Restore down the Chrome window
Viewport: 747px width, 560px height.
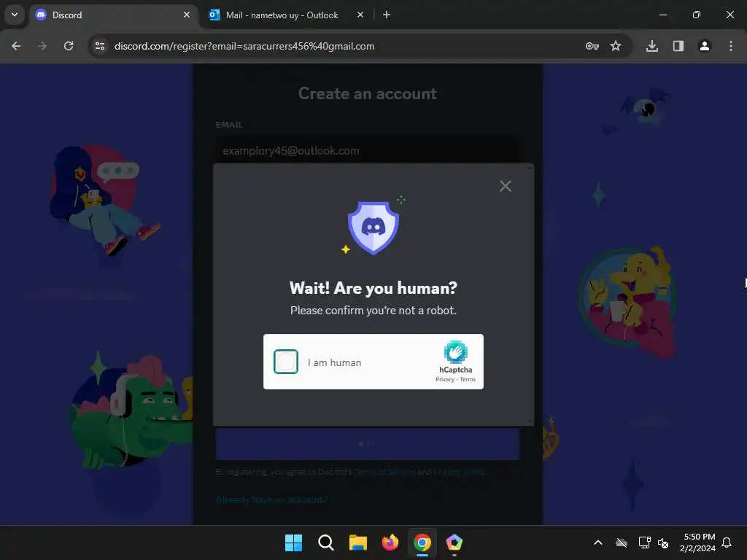tap(697, 15)
